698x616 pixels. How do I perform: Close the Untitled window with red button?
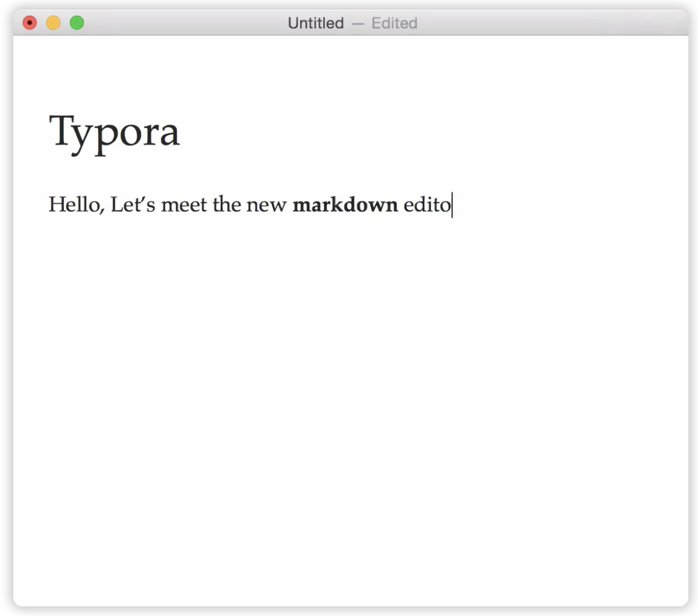tap(30, 23)
